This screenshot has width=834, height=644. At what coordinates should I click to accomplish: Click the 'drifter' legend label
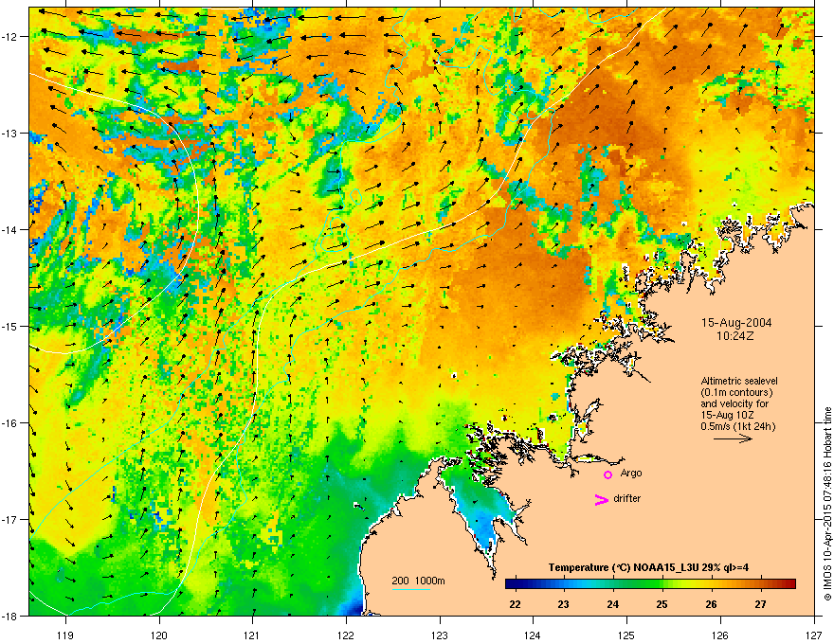click(x=626, y=498)
